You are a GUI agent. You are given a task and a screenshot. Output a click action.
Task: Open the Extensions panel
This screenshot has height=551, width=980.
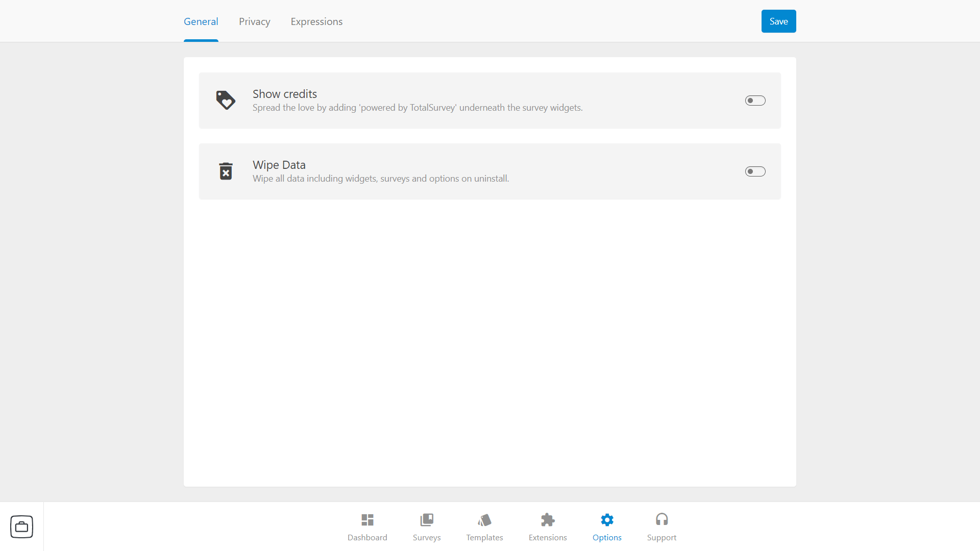coord(548,527)
